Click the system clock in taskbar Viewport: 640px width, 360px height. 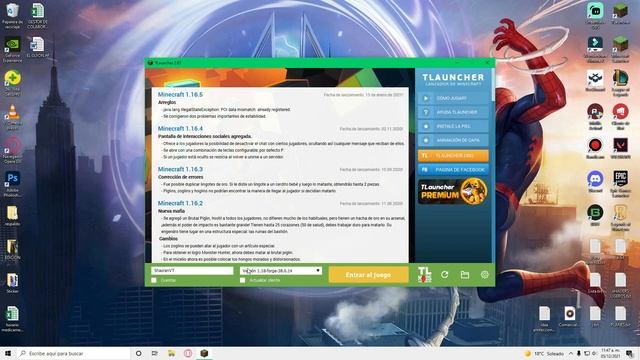(610, 353)
